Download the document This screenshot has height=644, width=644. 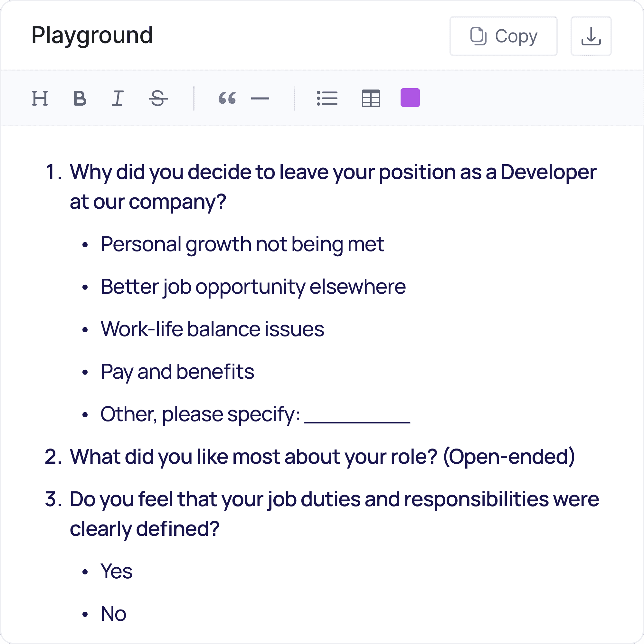point(591,36)
